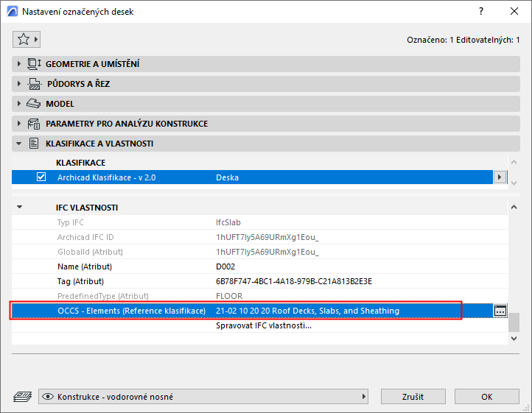Image resolution: width=532 pixels, height=413 pixels.
Task: Click the layer icon at bottom left
Action: 22,396
